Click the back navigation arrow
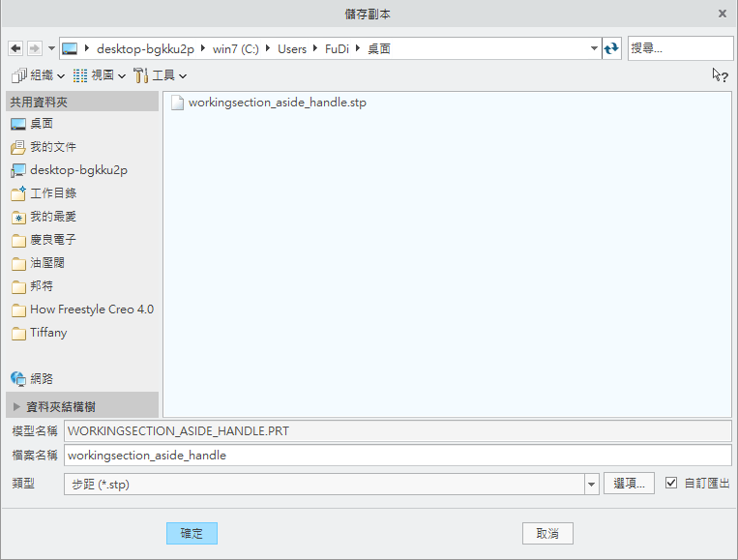This screenshot has height=560, width=738. (x=15, y=48)
